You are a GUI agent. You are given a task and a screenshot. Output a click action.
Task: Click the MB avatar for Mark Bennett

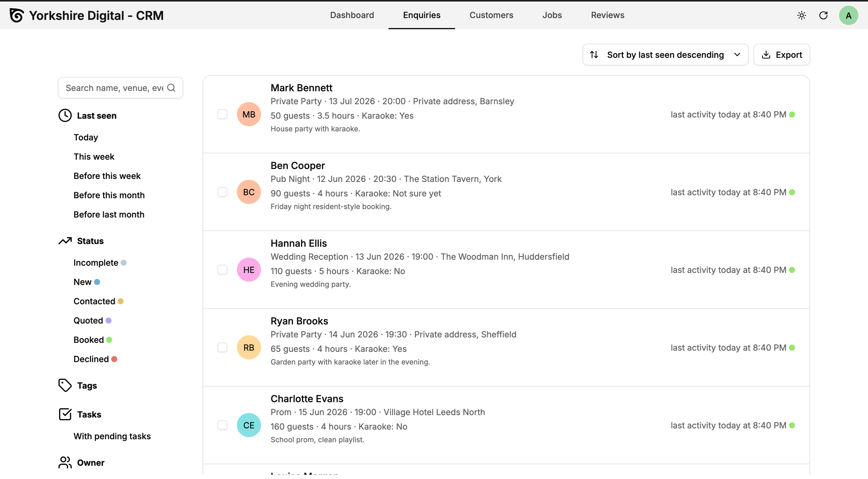click(249, 114)
